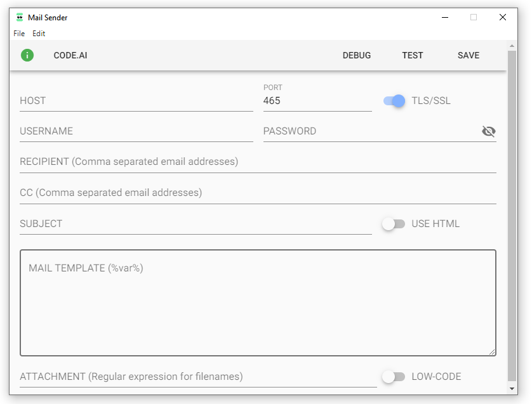Image resolution: width=532 pixels, height=404 pixels.
Task: Turn on the LOW-CODE toggle
Action: 393,377
